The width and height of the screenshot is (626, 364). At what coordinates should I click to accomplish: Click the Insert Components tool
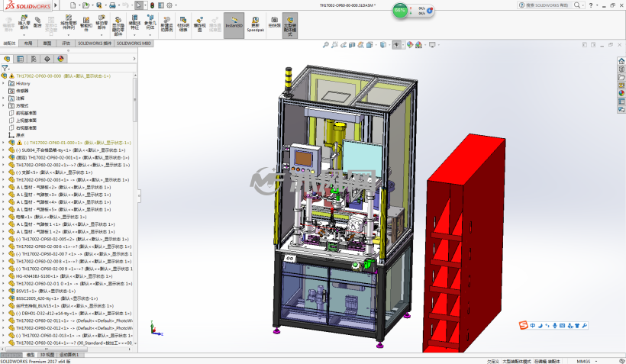24,22
